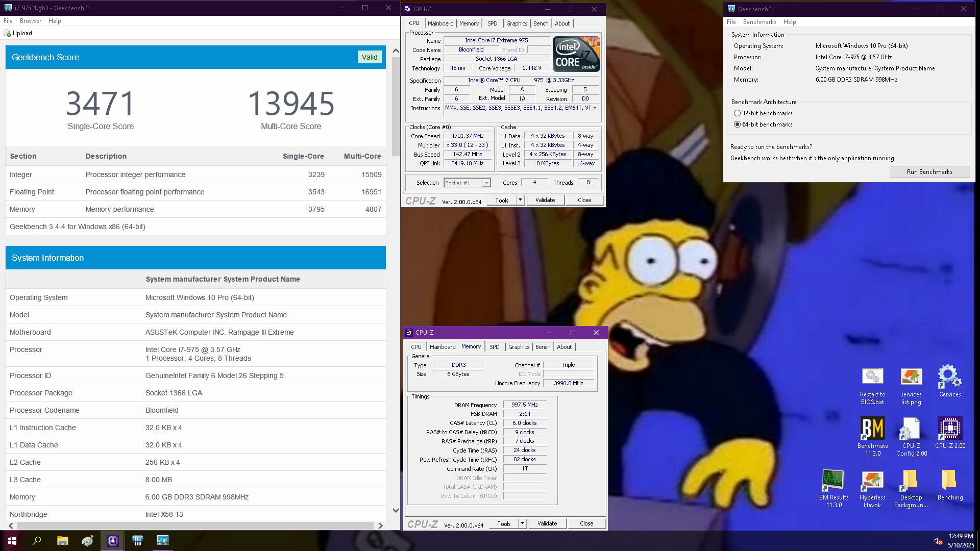980x551 pixels.
Task: Click the small Geekbench 3 launcher title icon
Action: (x=731, y=9)
